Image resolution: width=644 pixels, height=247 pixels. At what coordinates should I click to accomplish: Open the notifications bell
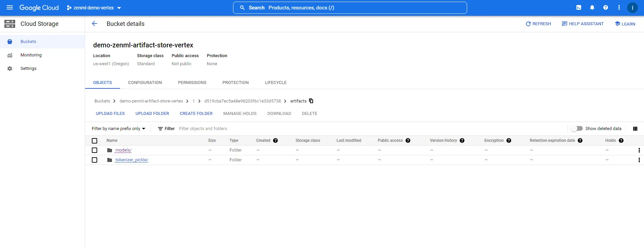592,7
